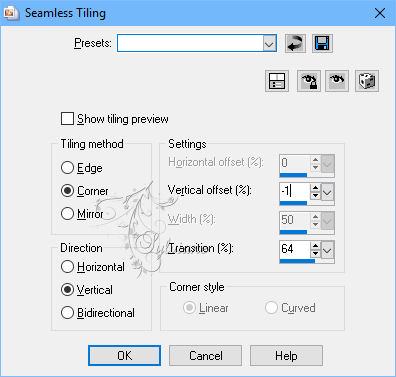
Task: Click the Randomize parameters dice icon
Action: pyautogui.click(x=367, y=81)
